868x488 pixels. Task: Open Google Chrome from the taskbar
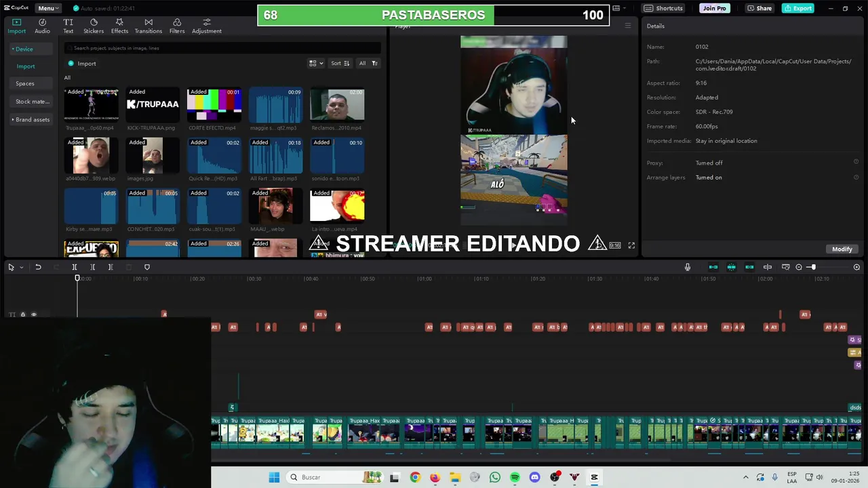pyautogui.click(x=415, y=477)
